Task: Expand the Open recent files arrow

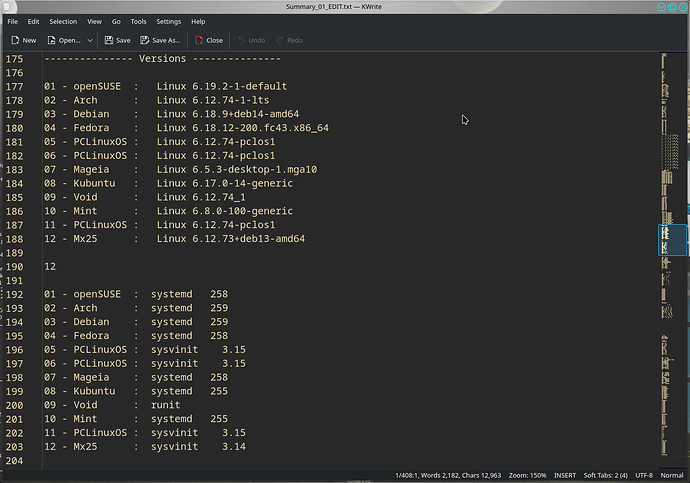Action: 90,40
